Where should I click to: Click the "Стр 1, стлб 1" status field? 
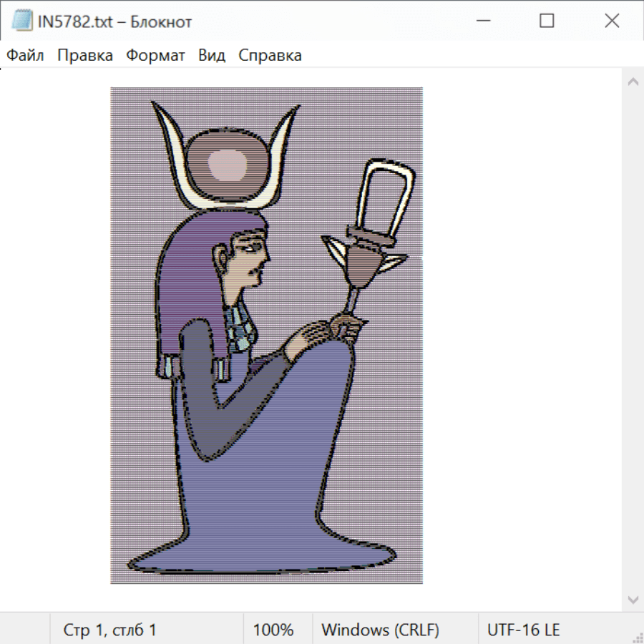[x=110, y=630]
